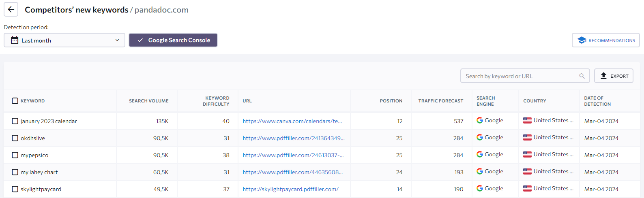Click keyword text 'my lahey chart'
This screenshot has height=198, width=644.
click(39, 172)
